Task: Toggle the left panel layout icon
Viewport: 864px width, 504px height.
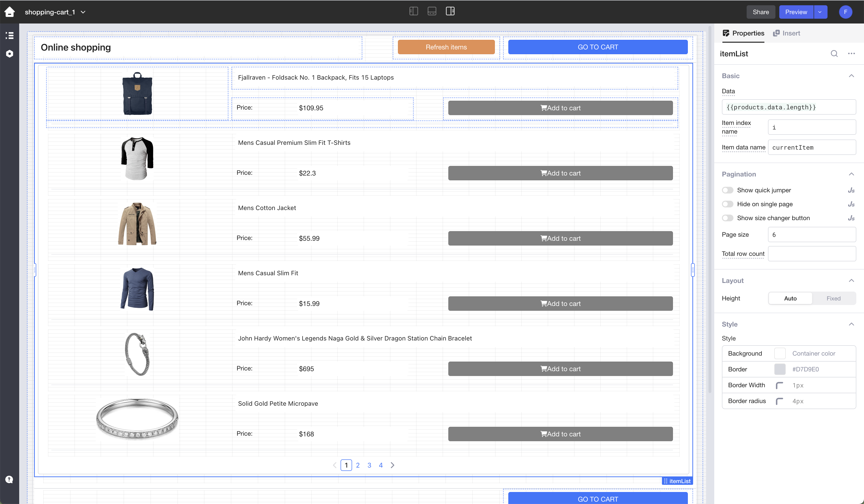Action: (x=414, y=11)
